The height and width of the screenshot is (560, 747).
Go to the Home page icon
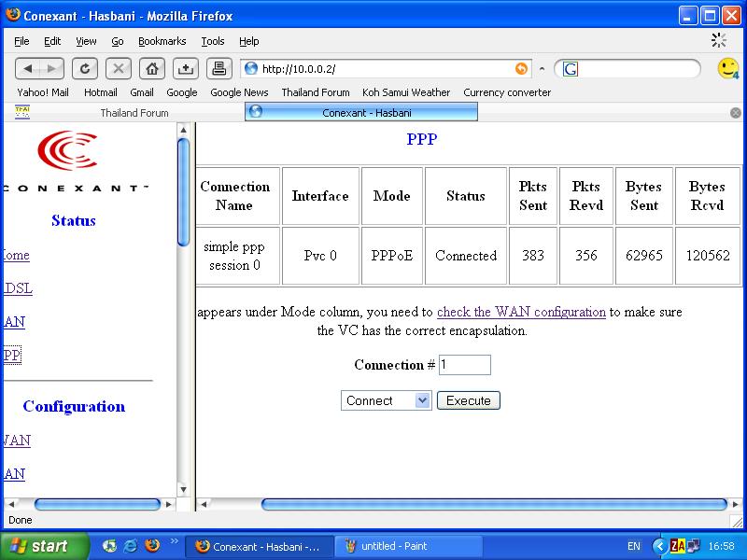click(152, 68)
